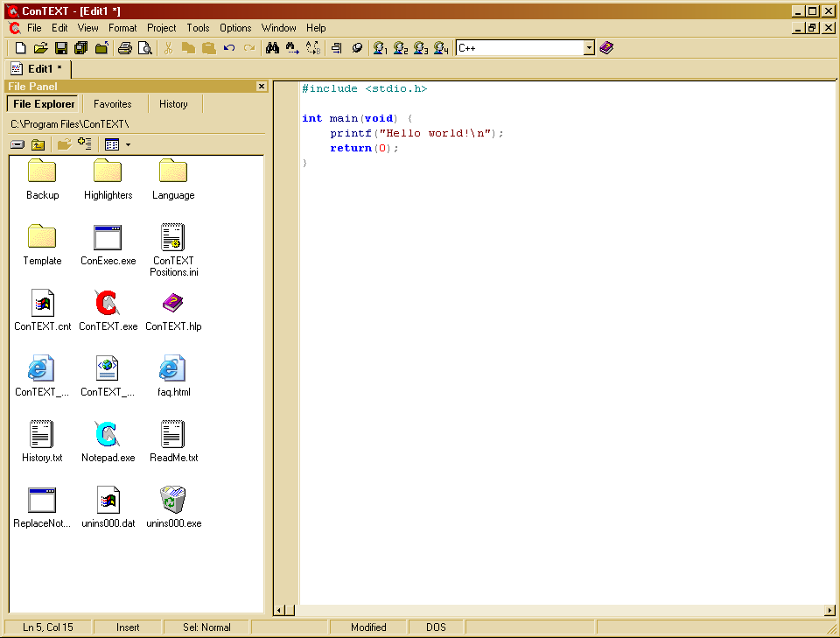Find next with the binoculars arrow icon
This screenshot has width=840, height=638.
click(292, 48)
